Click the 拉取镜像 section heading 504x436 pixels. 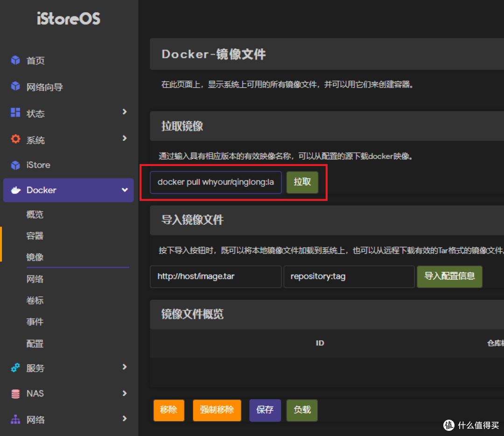point(182,126)
